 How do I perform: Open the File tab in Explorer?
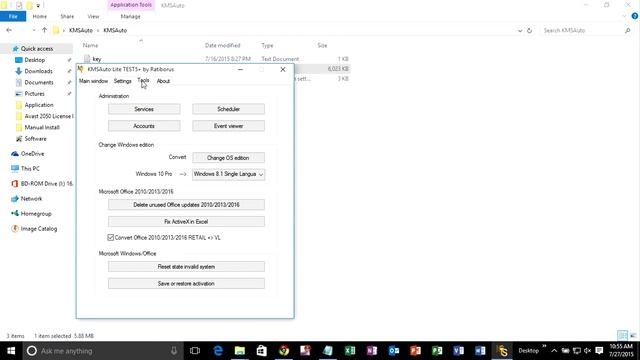pyautogui.click(x=13, y=16)
